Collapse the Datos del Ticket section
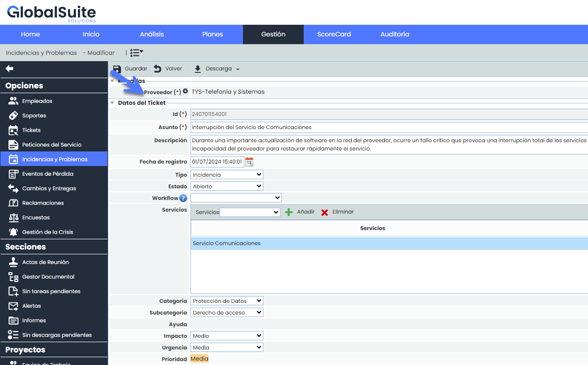The image size is (588, 365). (112, 103)
